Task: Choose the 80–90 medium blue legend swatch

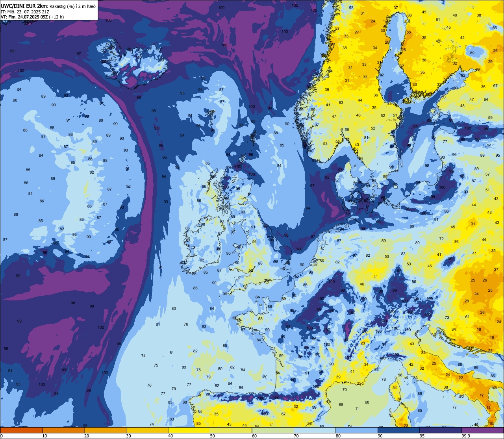Action: (x=357, y=430)
